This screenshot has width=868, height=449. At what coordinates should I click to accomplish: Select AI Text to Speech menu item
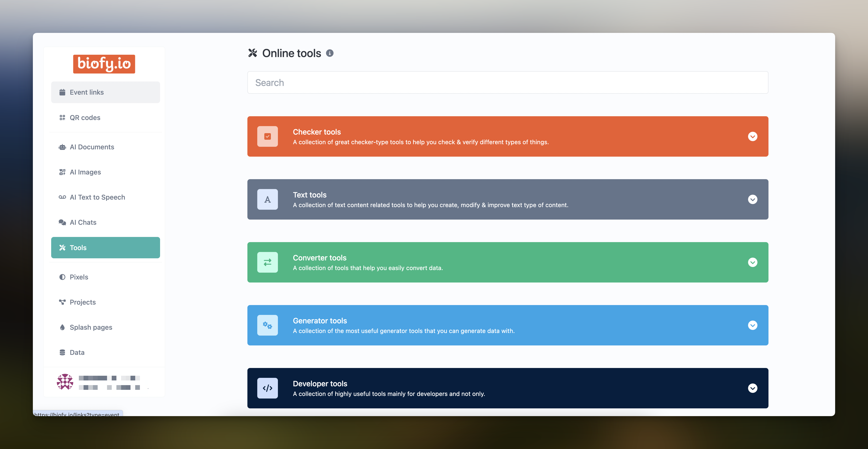coord(97,197)
